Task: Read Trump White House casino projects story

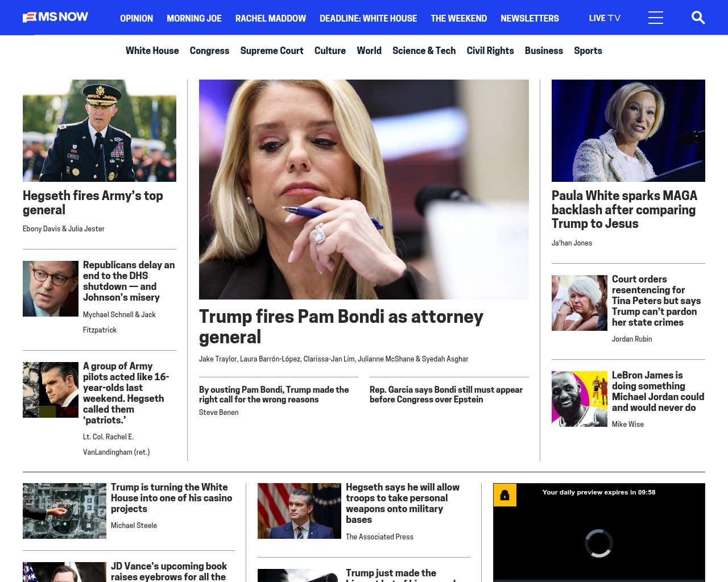Action: click(x=172, y=498)
